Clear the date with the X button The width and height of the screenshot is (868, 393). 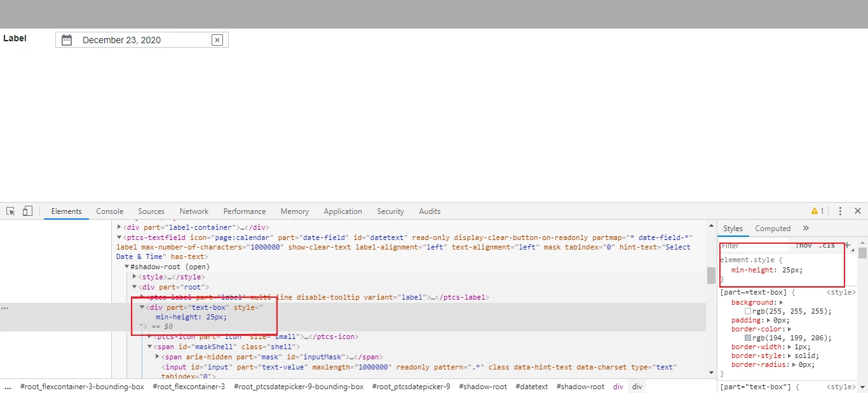coord(217,40)
